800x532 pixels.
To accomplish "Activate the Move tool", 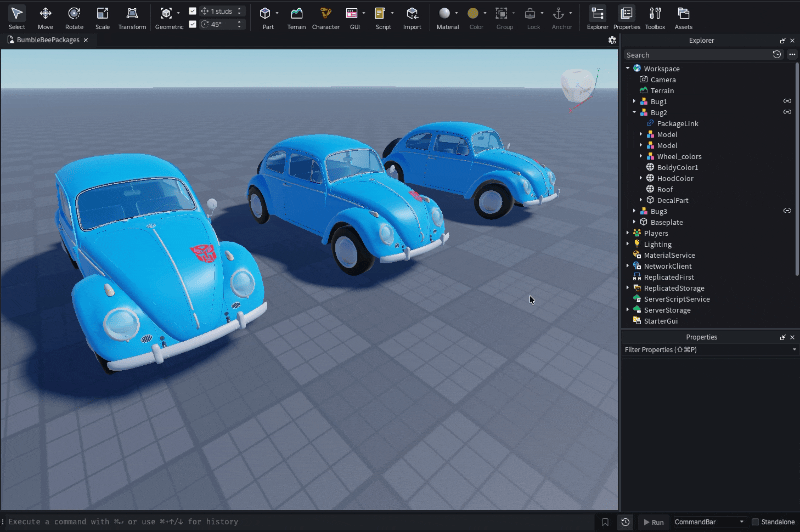I will (45, 18).
